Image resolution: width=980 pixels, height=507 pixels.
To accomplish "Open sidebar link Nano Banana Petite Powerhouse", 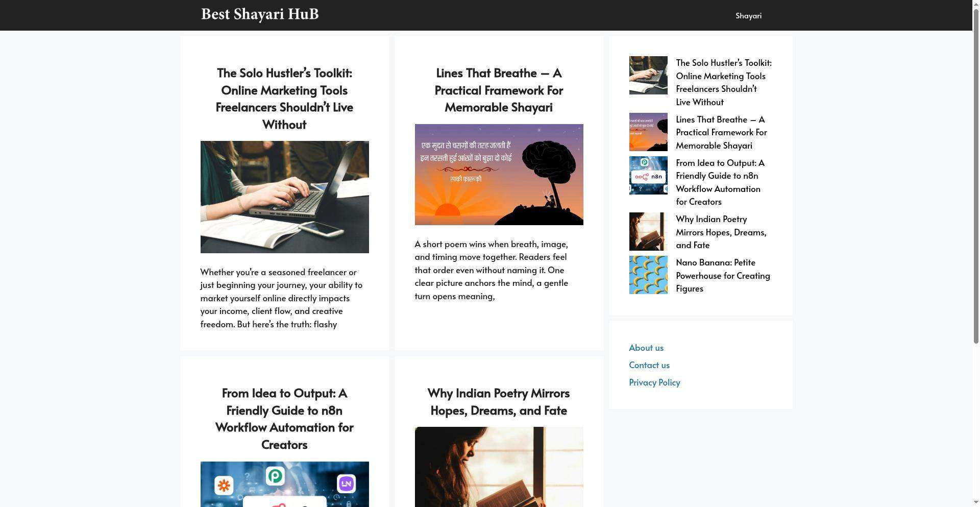I will [723, 275].
